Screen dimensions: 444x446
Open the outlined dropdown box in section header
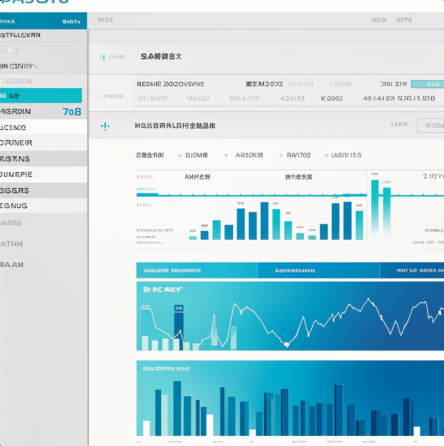(x=431, y=125)
